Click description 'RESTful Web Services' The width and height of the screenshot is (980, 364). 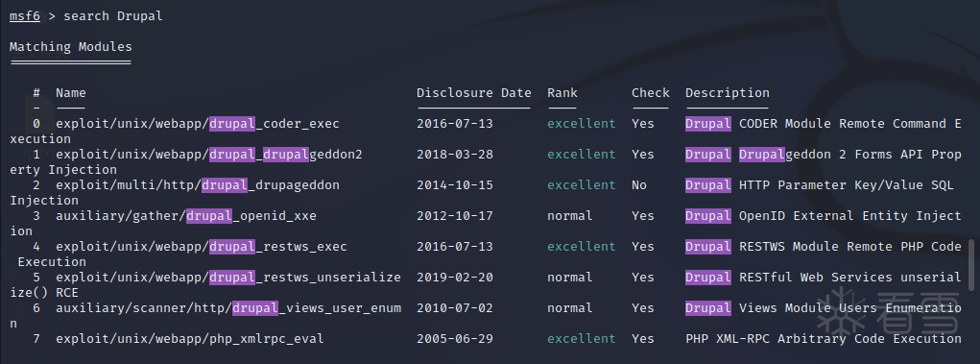click(816, 277)
